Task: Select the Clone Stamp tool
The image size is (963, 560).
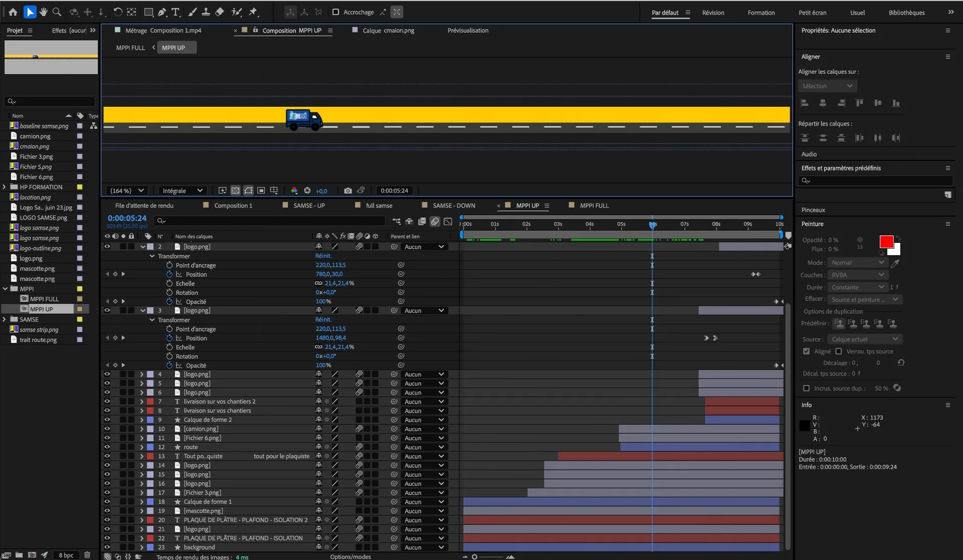Action: (x=206, y=12)
